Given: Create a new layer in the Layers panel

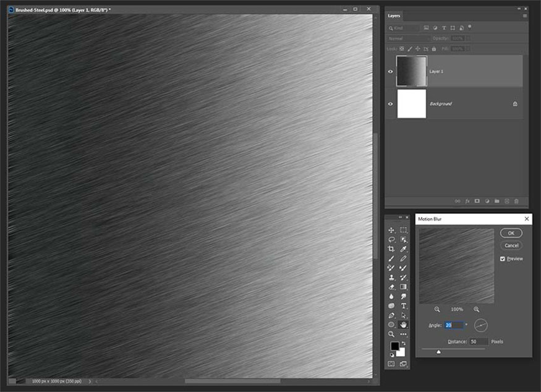Looking at the screenshot, I should (x=506, y=200).
